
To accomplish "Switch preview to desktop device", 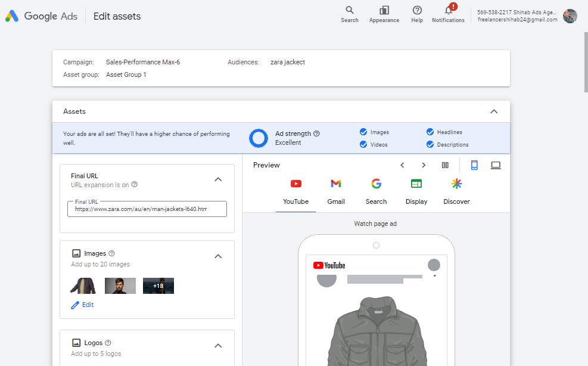I will click(x=496, y=165).
